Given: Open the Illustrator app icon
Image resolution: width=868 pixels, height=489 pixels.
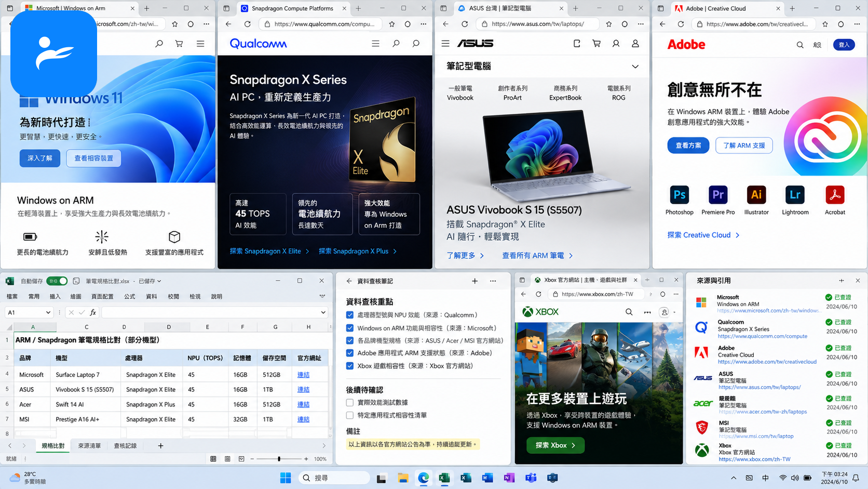Looking at the screenshot, I should click(756, 195).
